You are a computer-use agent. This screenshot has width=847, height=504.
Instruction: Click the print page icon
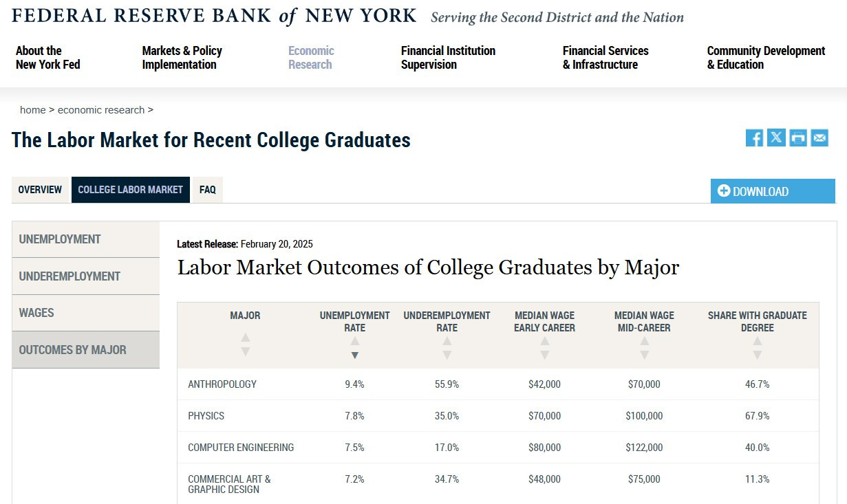(x=798, y=138)
